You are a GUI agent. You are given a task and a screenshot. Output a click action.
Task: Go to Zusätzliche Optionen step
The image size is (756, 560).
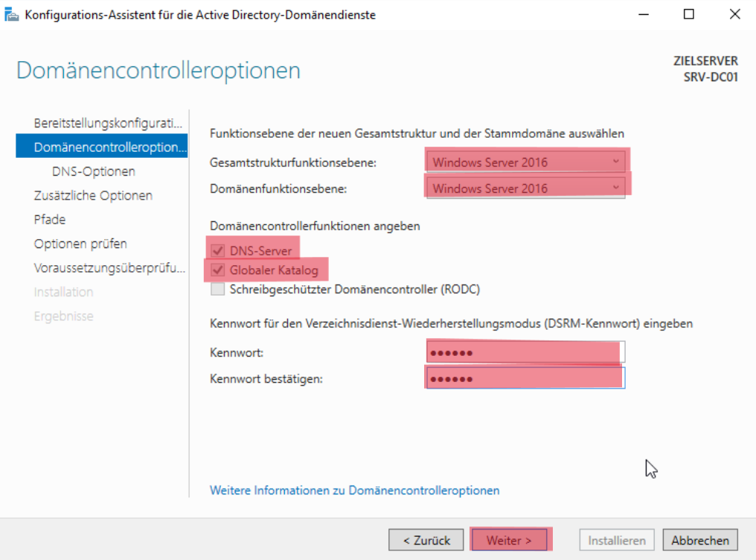pos(93,195)
